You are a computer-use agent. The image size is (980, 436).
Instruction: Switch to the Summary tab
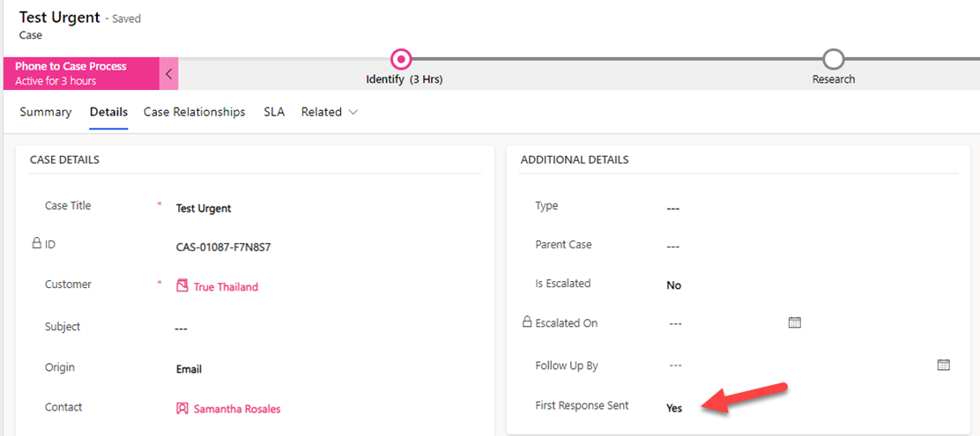click(46, 112)
